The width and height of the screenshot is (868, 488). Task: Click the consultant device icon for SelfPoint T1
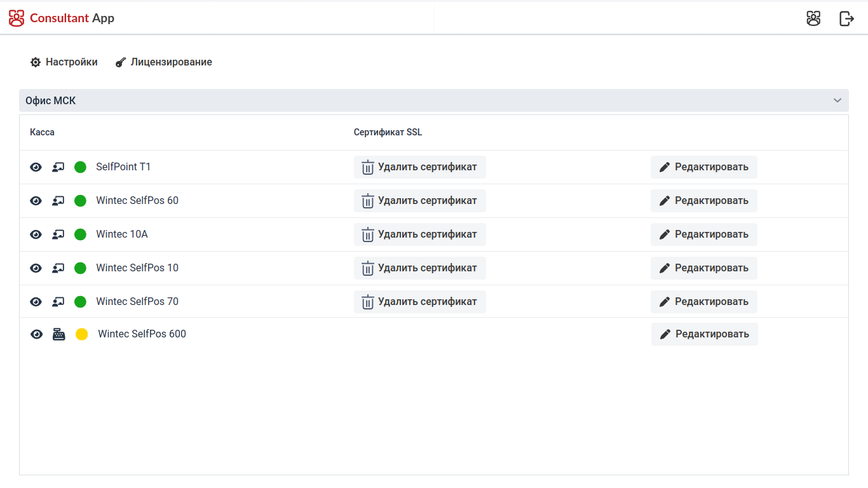click(x=58, y=167)
